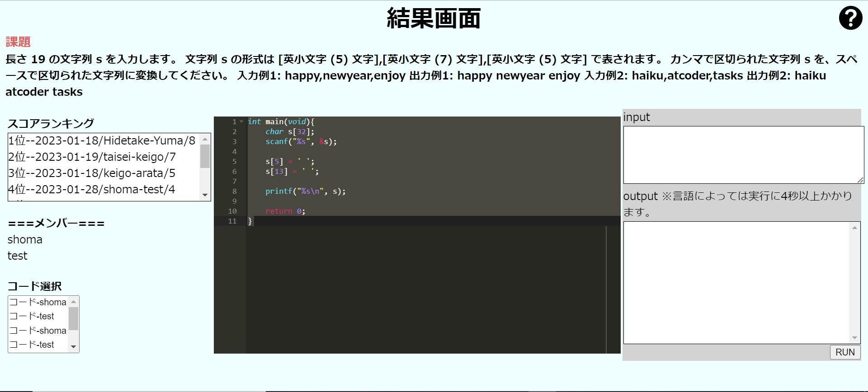
Task: Click member name shoma
Action: click(x=25, y=239)
